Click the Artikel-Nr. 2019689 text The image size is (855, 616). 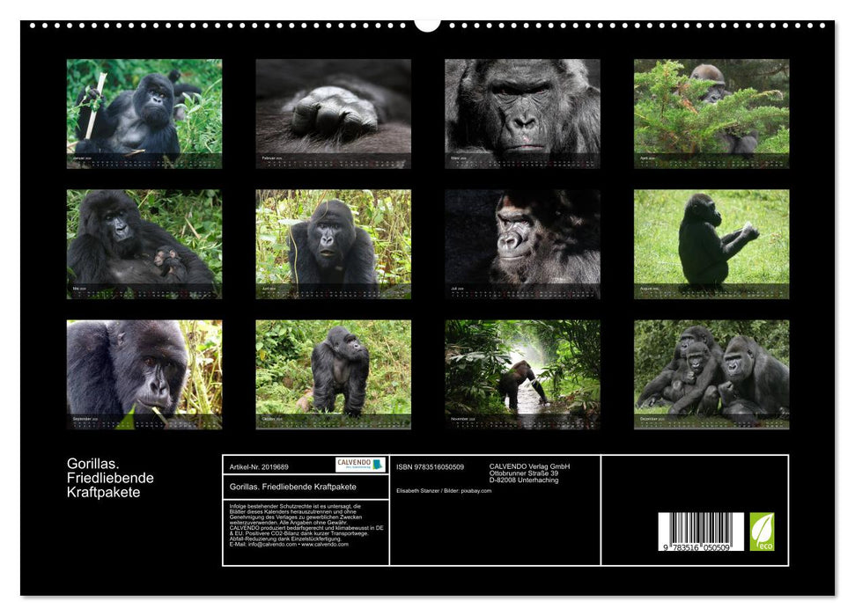pyautogui.click(x=259, y=466)
